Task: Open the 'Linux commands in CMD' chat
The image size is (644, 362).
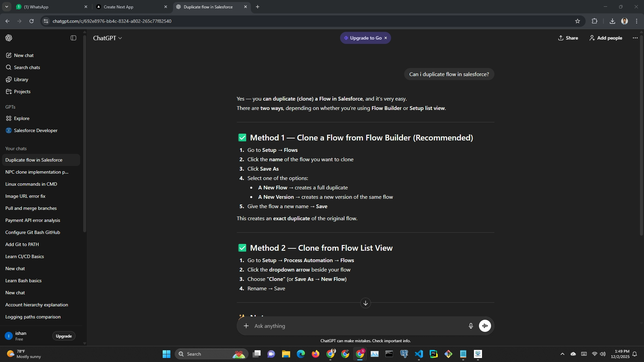Action: 31,184
